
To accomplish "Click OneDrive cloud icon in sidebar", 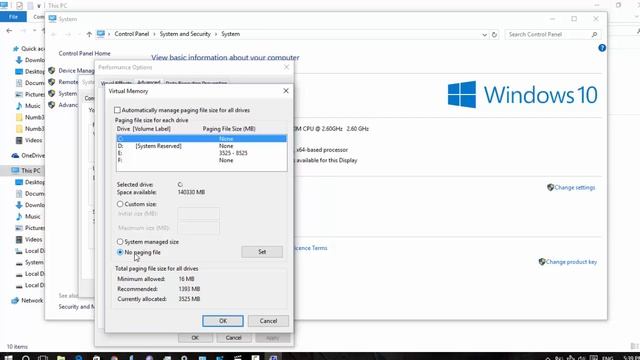I will coord(15,156).
